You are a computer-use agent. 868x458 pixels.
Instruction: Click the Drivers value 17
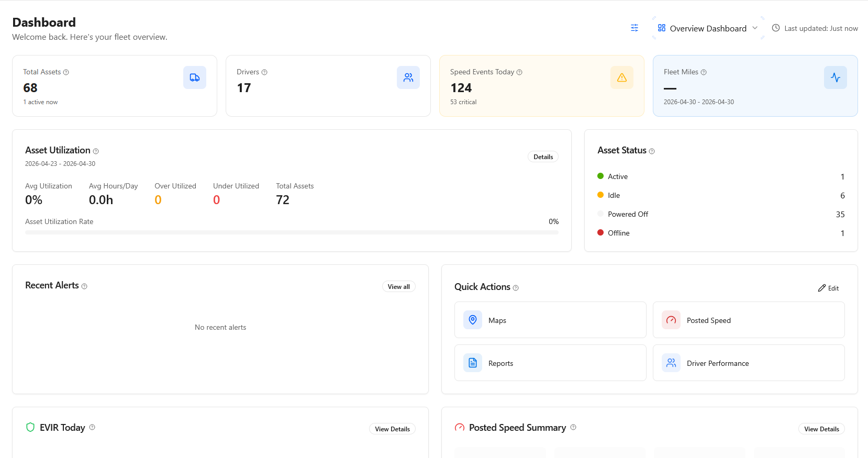pyautogui.click(x=244, y=88)
